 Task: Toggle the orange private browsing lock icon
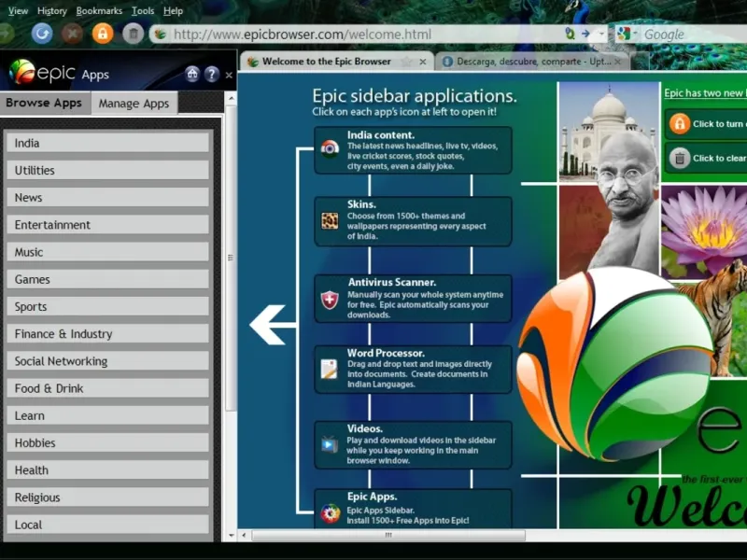103,34
